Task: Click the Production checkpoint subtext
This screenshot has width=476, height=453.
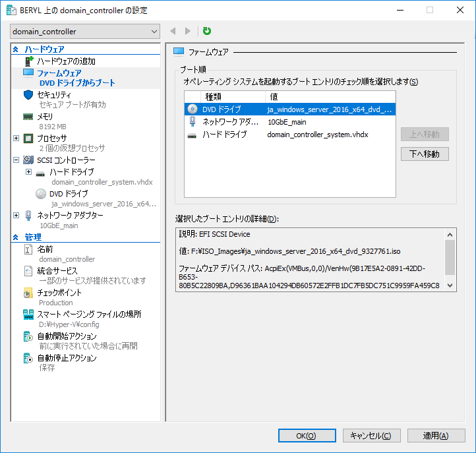Action: (56, 303)
